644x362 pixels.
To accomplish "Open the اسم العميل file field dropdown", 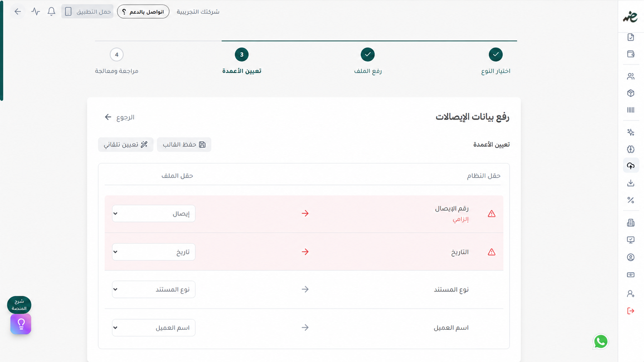I will pyautogui.click(x=154, y=328).
